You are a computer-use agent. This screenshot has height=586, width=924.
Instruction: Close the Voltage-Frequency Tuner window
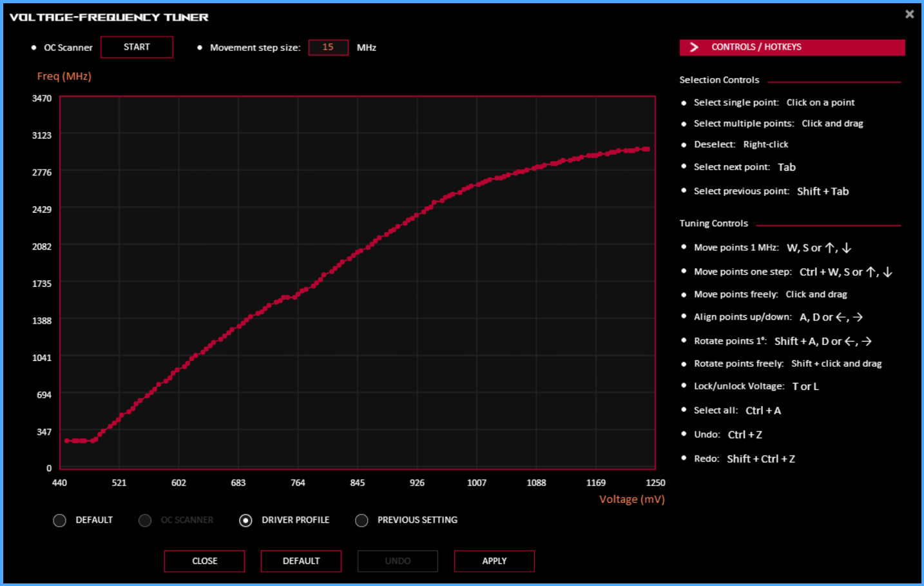tap(909, 14)
